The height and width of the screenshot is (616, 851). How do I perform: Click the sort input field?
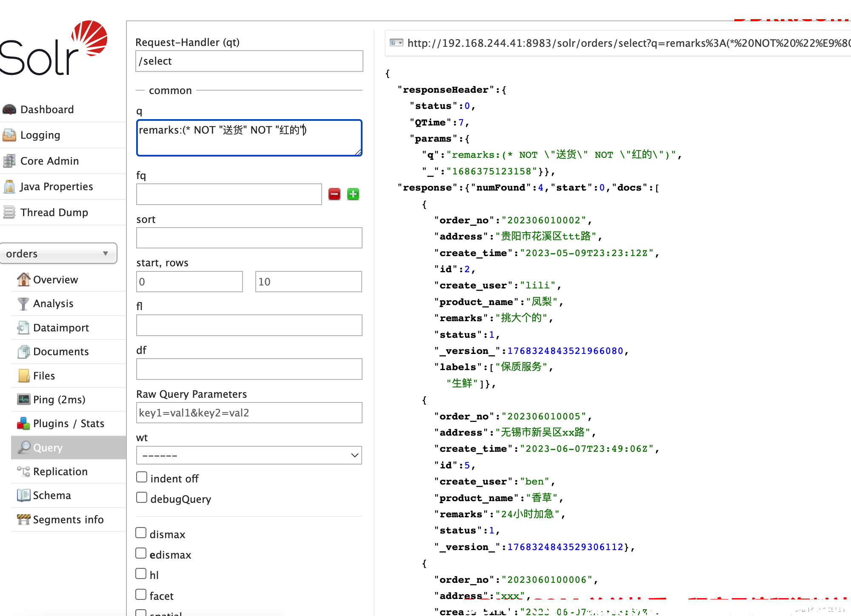pos(249,238)
